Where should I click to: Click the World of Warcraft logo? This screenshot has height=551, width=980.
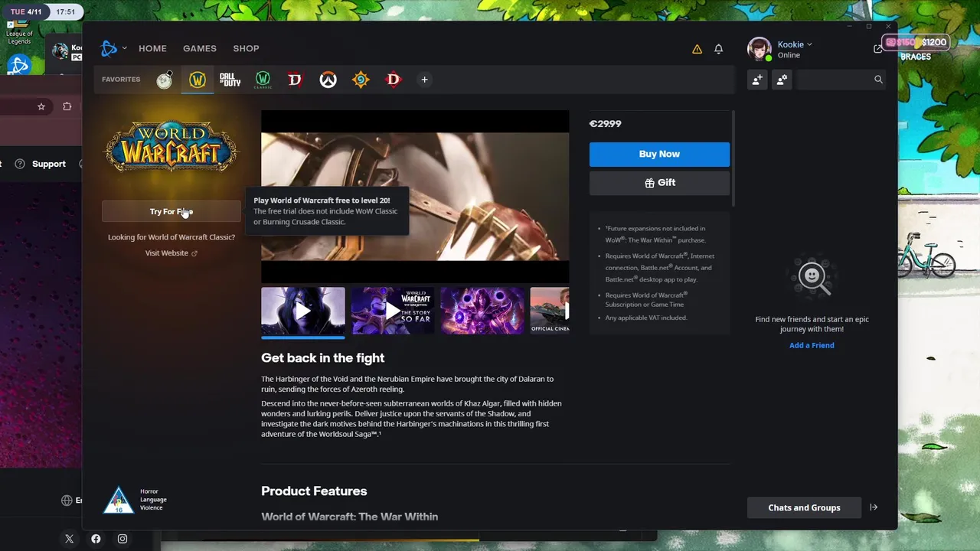[x=171, y=146]
